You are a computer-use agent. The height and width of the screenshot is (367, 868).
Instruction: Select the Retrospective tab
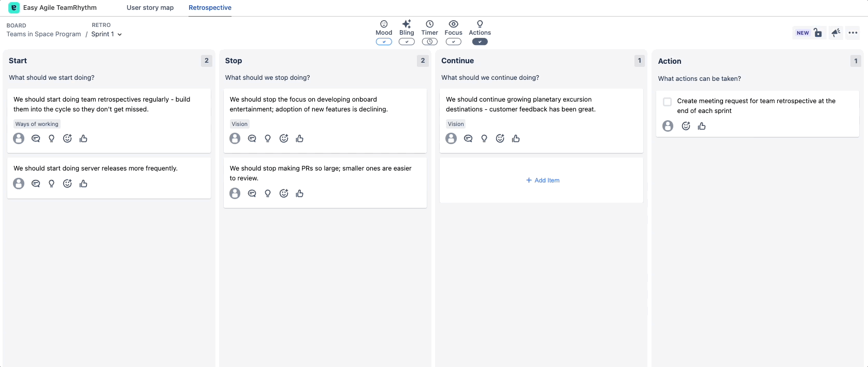[210, 8]
